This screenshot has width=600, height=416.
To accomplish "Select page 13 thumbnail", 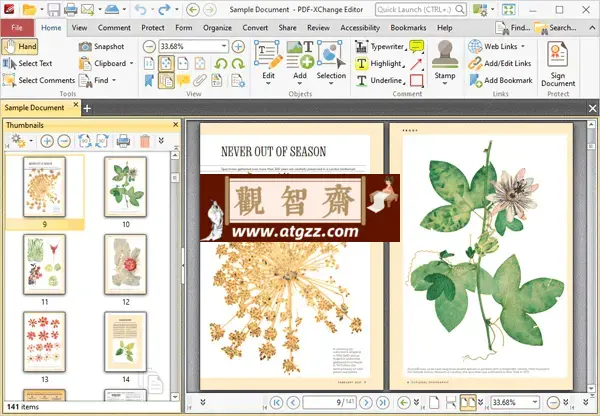I will click(x=44, y=342).
